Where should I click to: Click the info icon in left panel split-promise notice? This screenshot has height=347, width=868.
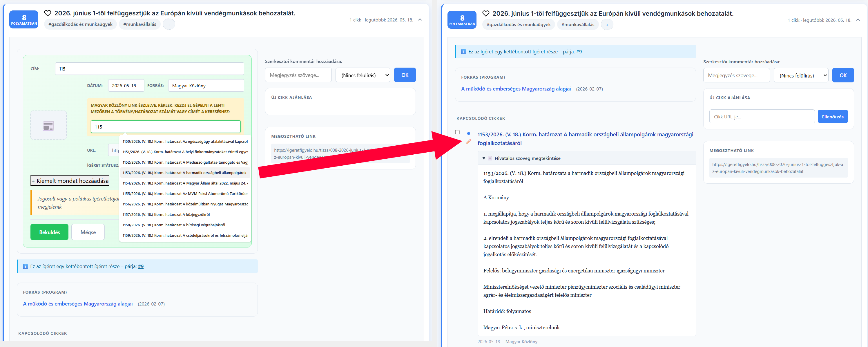(25, 266)
